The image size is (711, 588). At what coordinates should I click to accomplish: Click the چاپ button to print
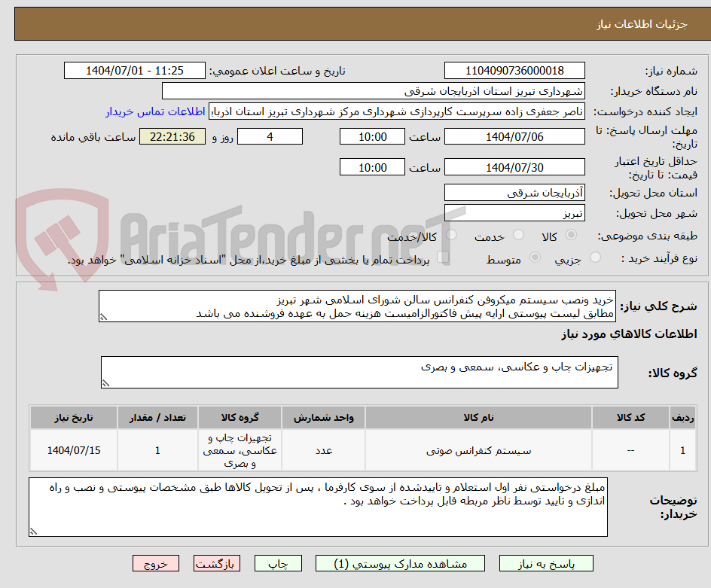tap(278, 562)
